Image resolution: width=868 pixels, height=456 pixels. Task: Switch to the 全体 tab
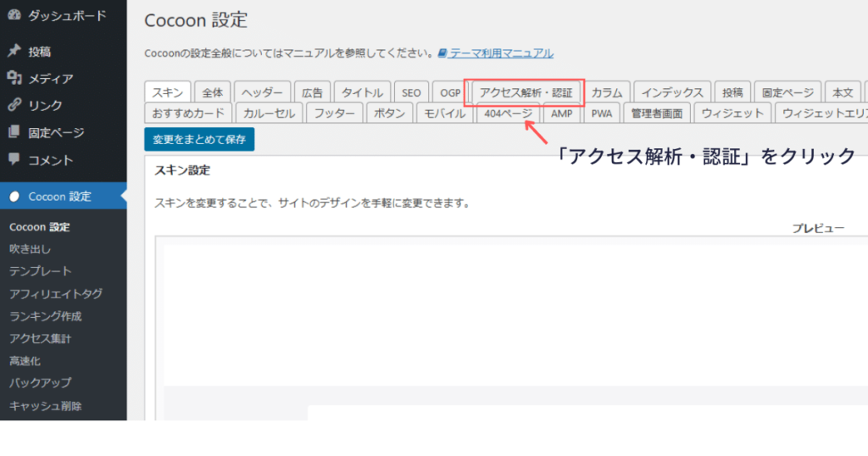point(213,92)
